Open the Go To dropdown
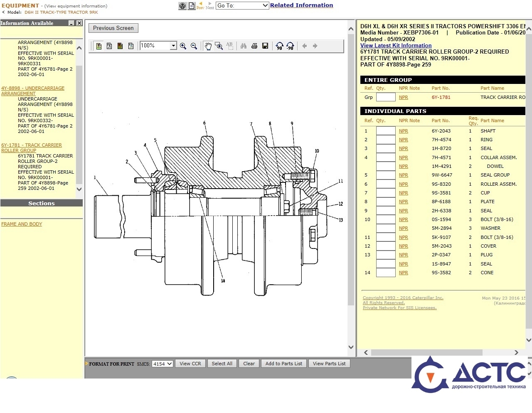Screen dimensions: 532x413 coord(265,5)
